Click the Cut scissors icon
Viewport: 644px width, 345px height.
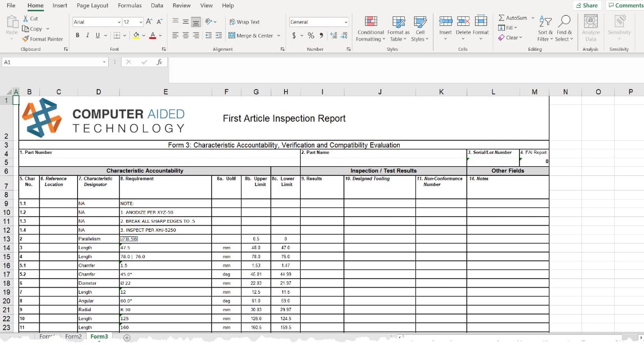(25, 19)
